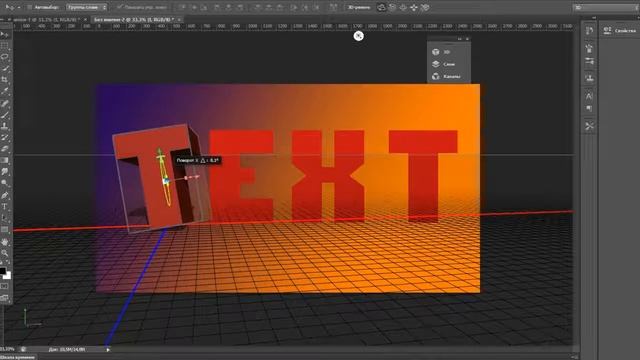Select the 3D drag mode icon
Screen dimensions: 640x360
coord(403,7)
